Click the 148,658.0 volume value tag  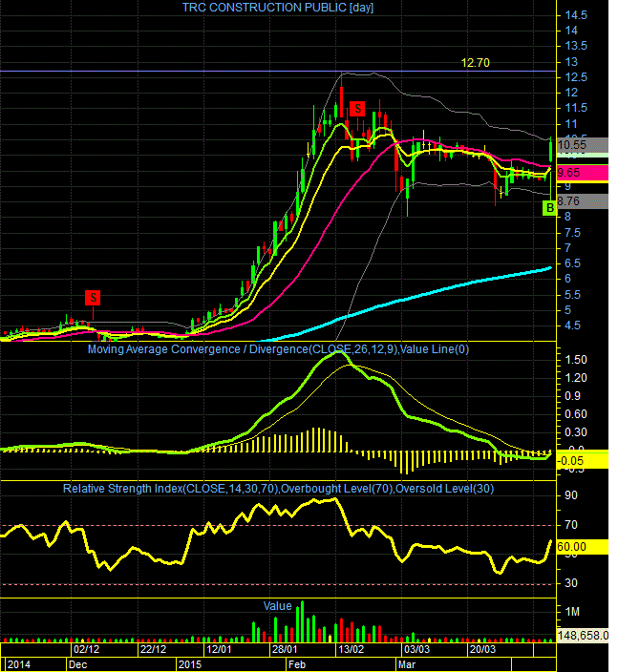582,635
